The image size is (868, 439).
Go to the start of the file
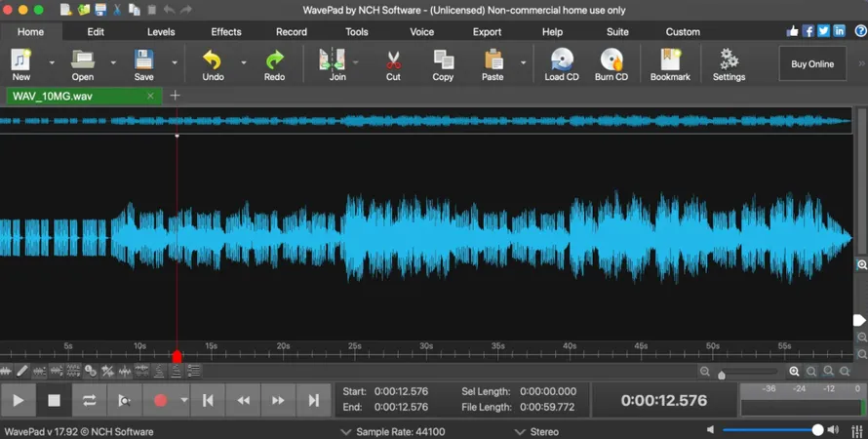(208, 400)
